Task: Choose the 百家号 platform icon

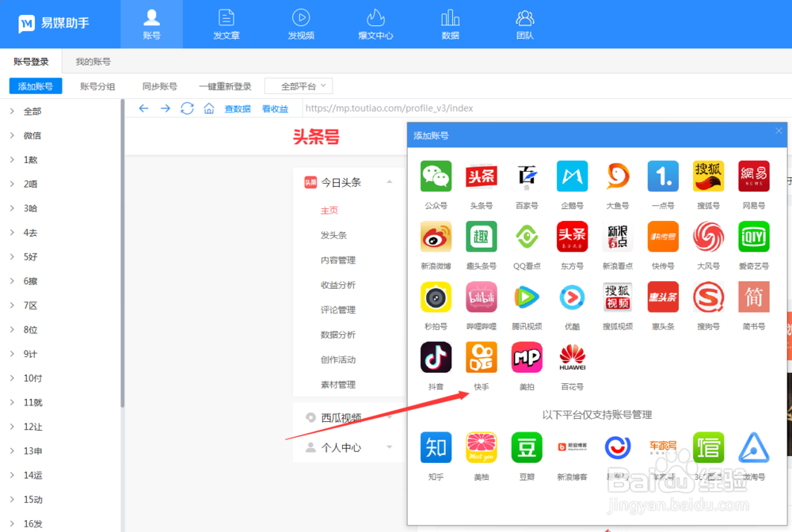Action: [x=527, y=177]
